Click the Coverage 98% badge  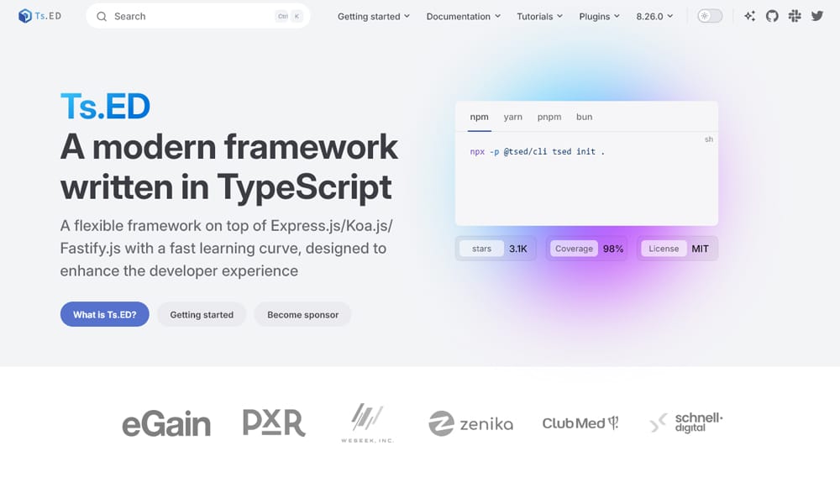pos(586,249)
